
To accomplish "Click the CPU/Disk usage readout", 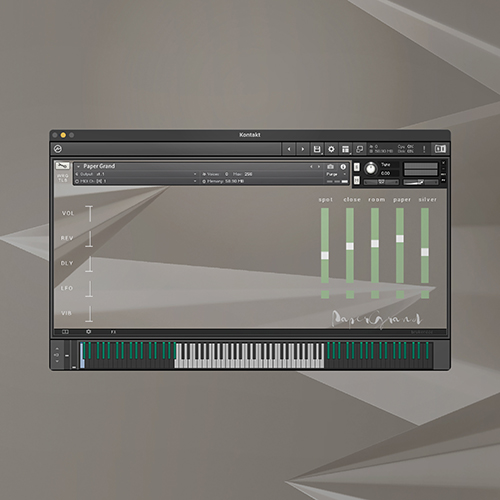I will [x=406, y=149].
